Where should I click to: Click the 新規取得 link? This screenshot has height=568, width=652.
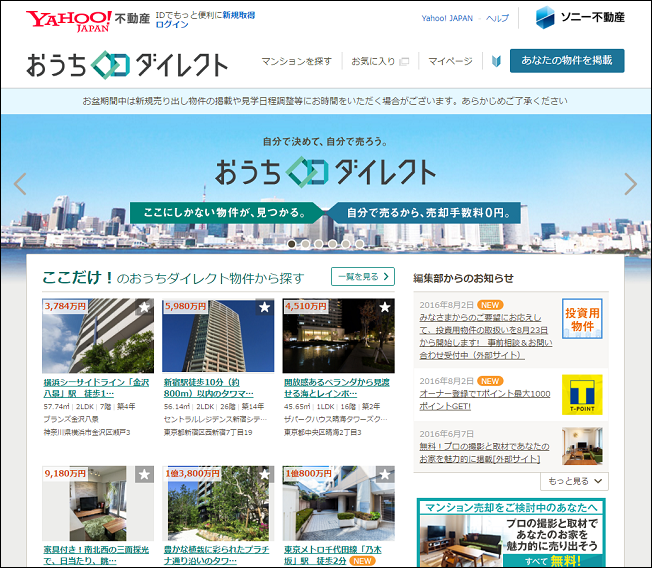tap(239, 15)
